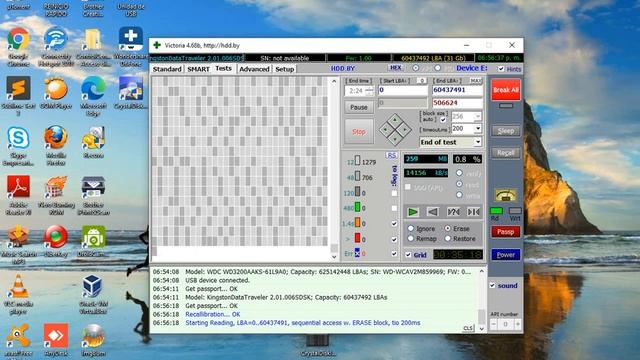
Task: Open Skype desktop shortcut
Action: (18, 146)
